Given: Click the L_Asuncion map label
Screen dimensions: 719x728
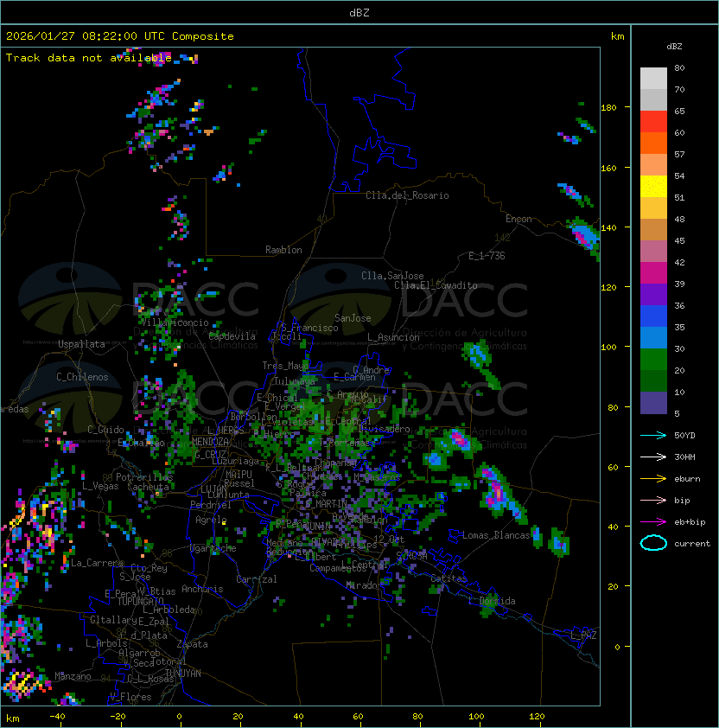Looking at the screenshot, I should coord(393,337).
